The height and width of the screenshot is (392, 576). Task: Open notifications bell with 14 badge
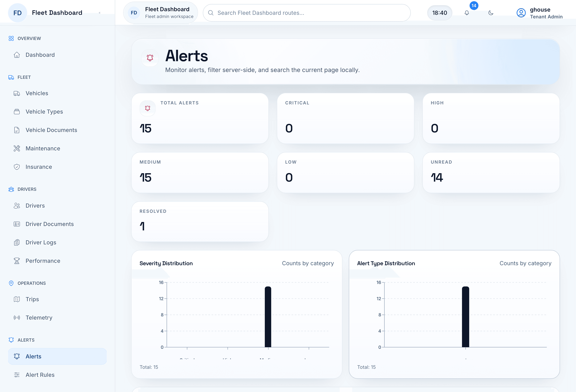tap(467, 13)
